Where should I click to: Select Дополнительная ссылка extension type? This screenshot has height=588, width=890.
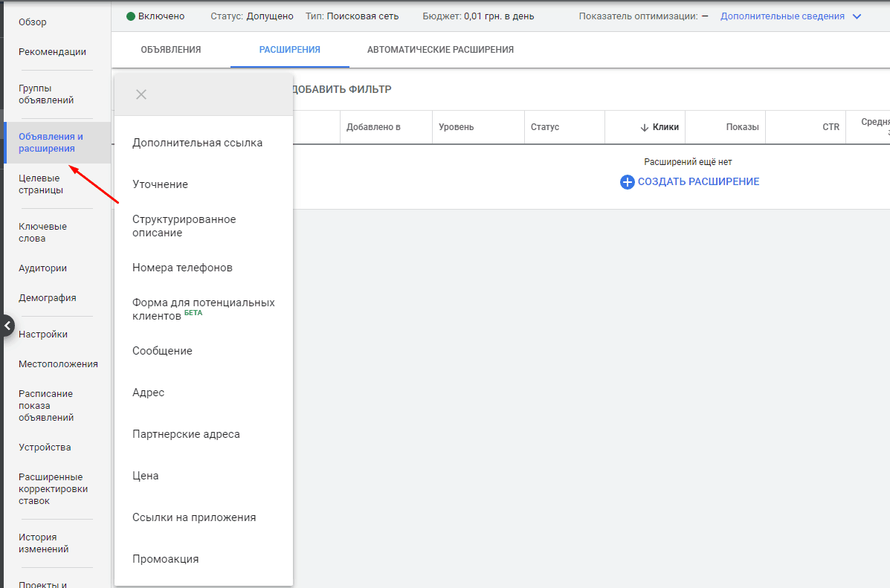click(195, 142)
